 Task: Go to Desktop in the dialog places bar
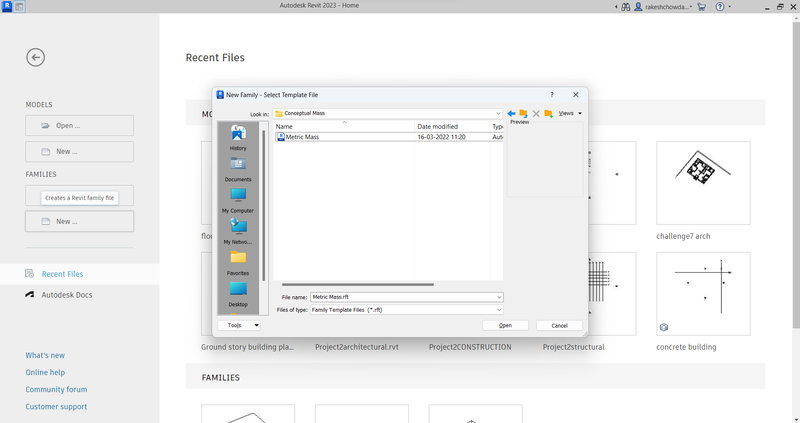coord(238,294)
